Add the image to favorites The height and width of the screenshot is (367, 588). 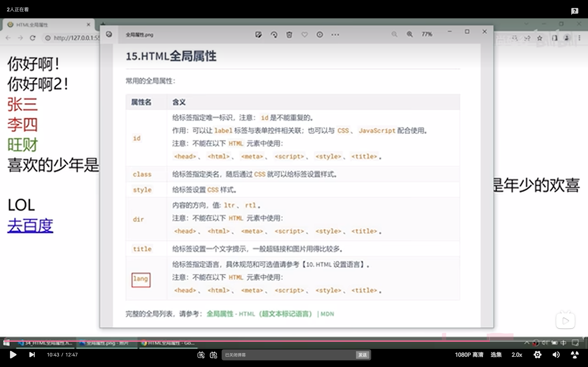point(304,35)
